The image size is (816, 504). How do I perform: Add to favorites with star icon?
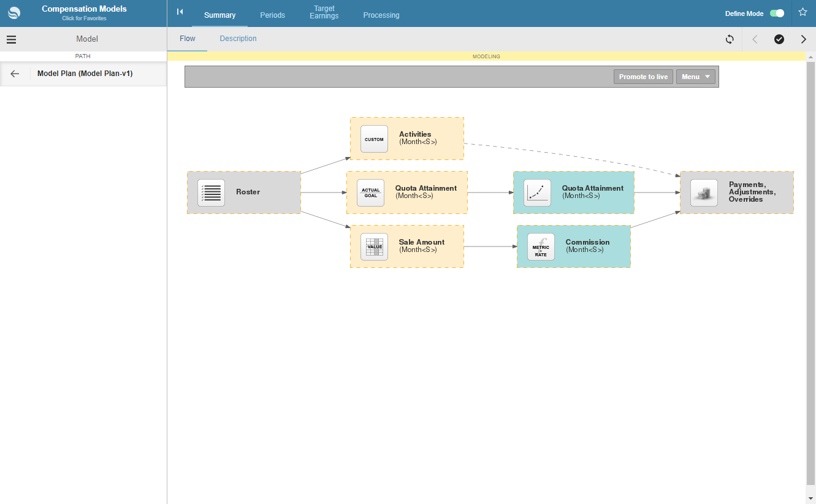803,12
